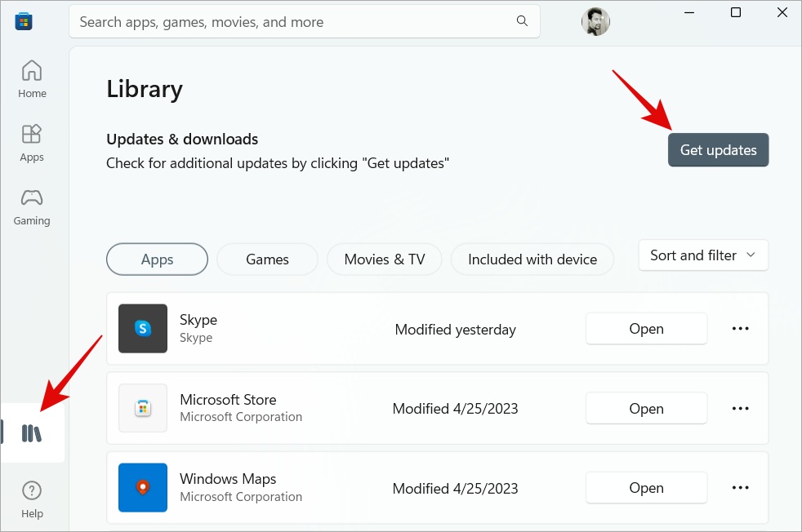Switch to Included with device tab

(532, 259)
